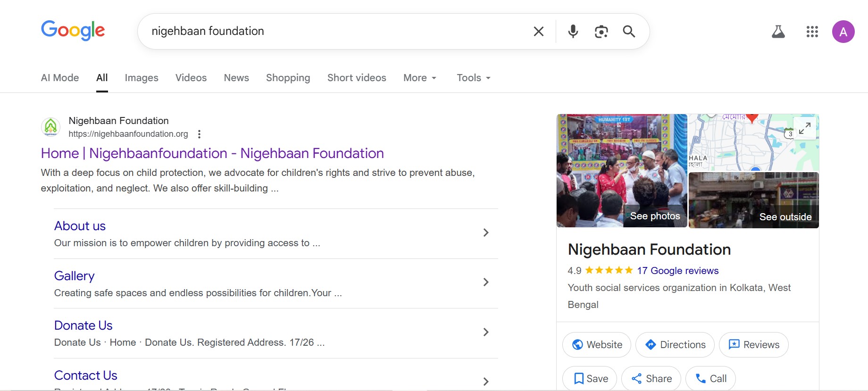Click the magnifying glass search icon
Screen dimensions: 868x391
pyautogui.click(x=629, y=32)
